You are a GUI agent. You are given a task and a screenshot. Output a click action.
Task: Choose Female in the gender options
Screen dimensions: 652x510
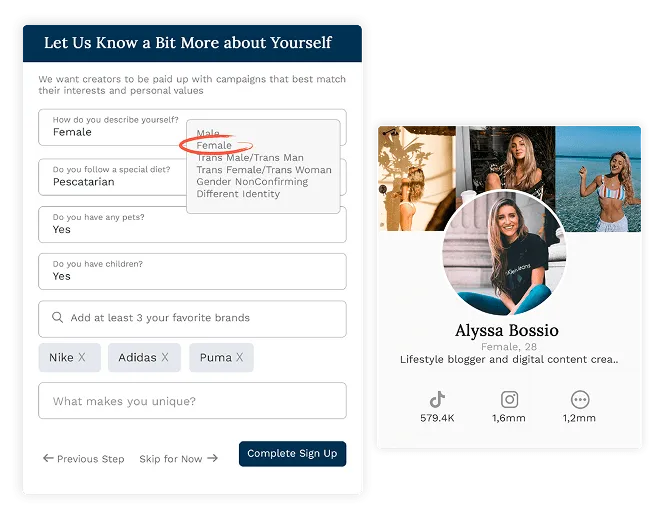click(x=214, y=145)
